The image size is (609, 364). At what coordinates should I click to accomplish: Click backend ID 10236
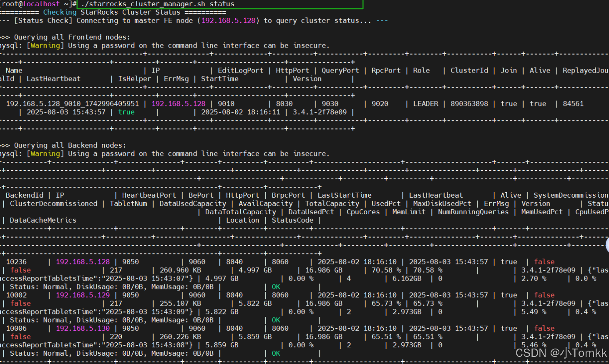point(16,262)
